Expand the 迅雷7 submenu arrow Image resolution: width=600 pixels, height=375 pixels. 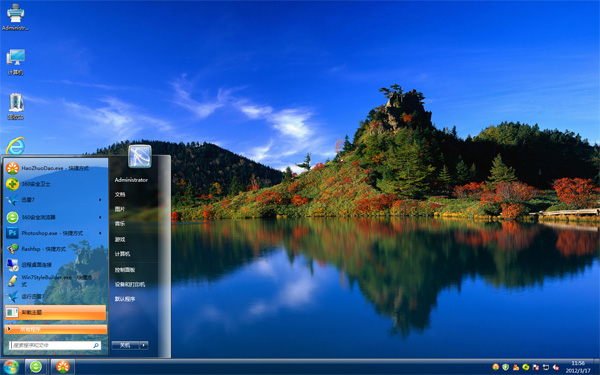pyautogui.click(x=100, y=200)
